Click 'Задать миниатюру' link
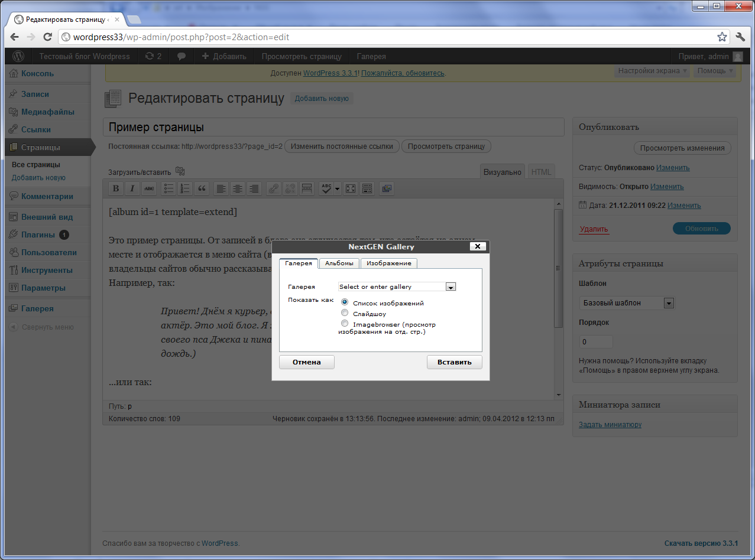This screenshot has width=755, height=560. pos(610,425)
